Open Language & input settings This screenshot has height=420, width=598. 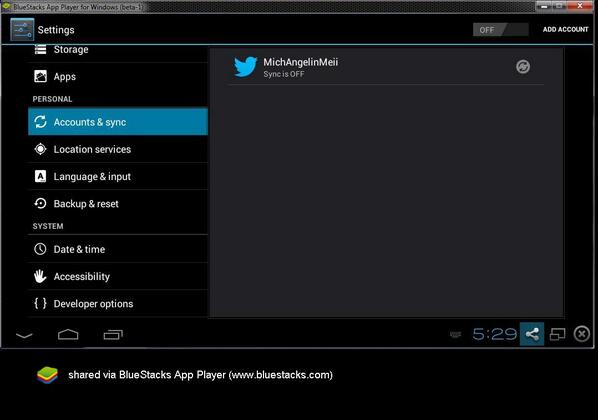118,177
